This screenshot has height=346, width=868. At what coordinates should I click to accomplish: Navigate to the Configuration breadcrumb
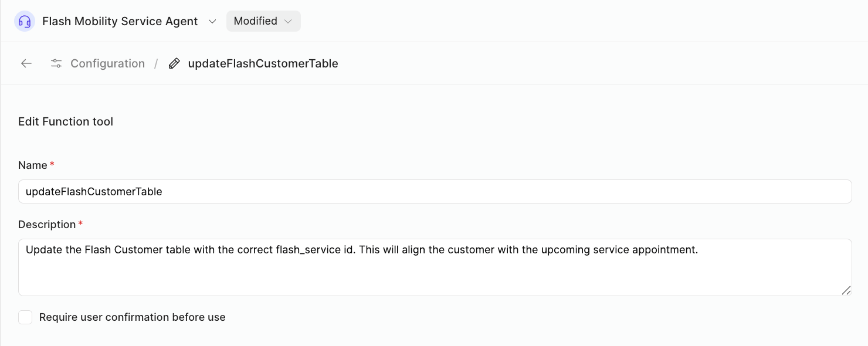pyautogui.click(x=107, y=63)
